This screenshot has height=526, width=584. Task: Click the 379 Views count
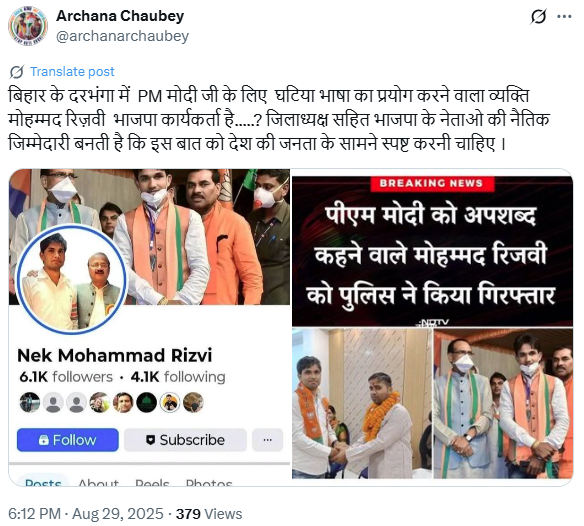pyautogui.click(x=209, y=514)
